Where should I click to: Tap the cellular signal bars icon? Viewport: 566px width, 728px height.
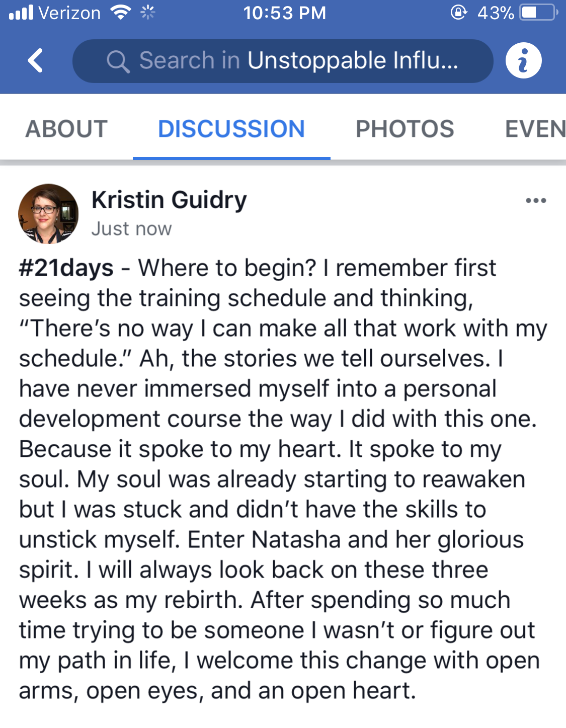pos(21,12)
